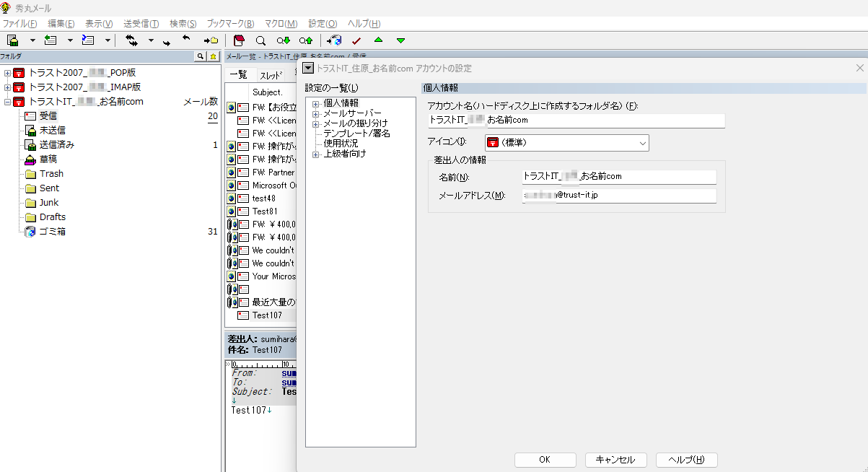This screenshot has height=472, width=868.
Task: Open the dropdown arrow beside the forward icon
Action: coord(108,40)
